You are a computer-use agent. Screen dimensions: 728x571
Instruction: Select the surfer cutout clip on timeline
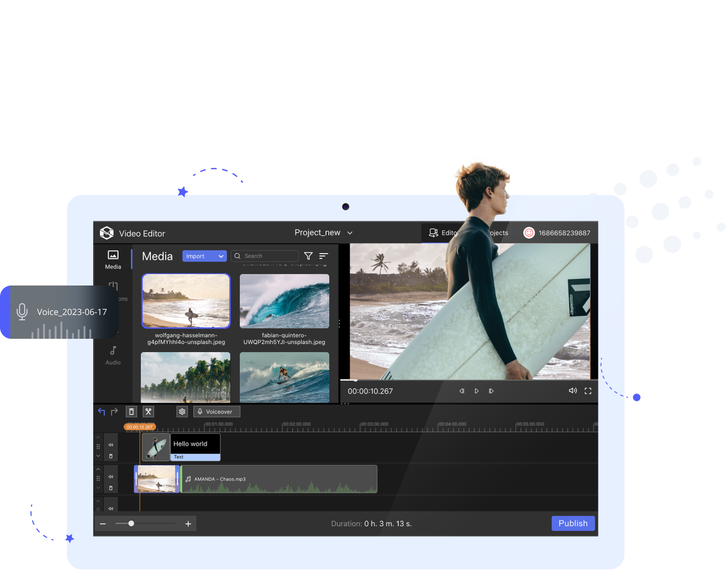tap(156, 447)
